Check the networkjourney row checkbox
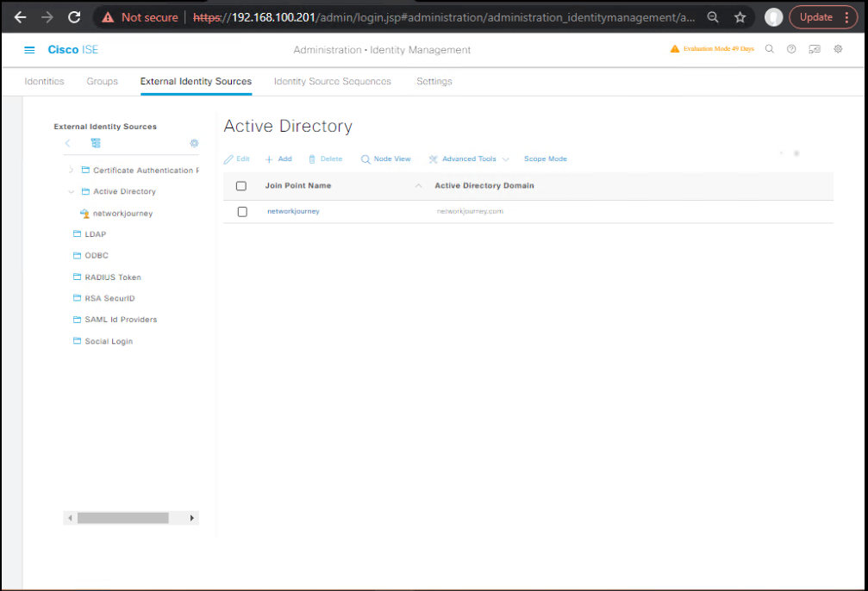 242,211
